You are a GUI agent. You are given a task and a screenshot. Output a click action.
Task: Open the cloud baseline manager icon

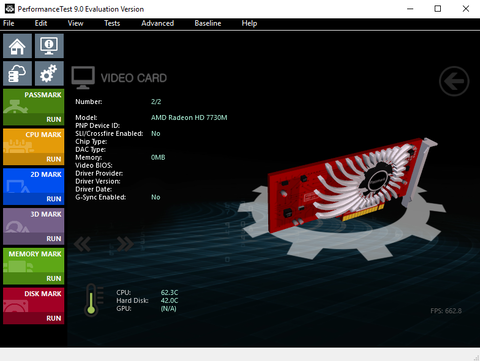tap(17, 73)
